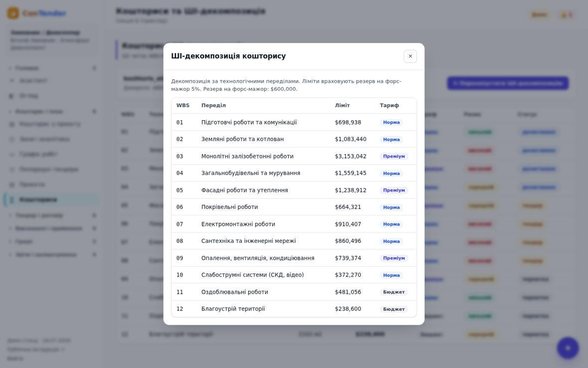Click the limit value $860,496
588x368 pixels.
click(x=348, y=241)
